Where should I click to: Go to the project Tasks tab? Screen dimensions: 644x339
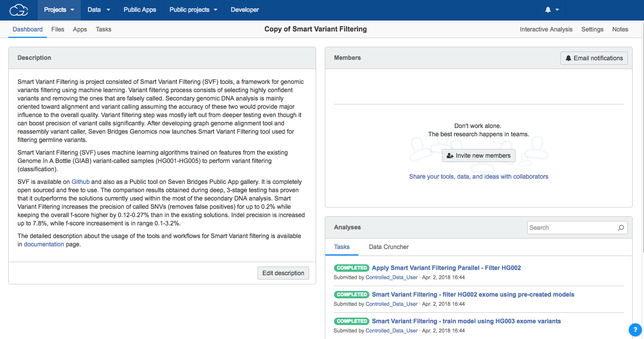tap(104, 29)
